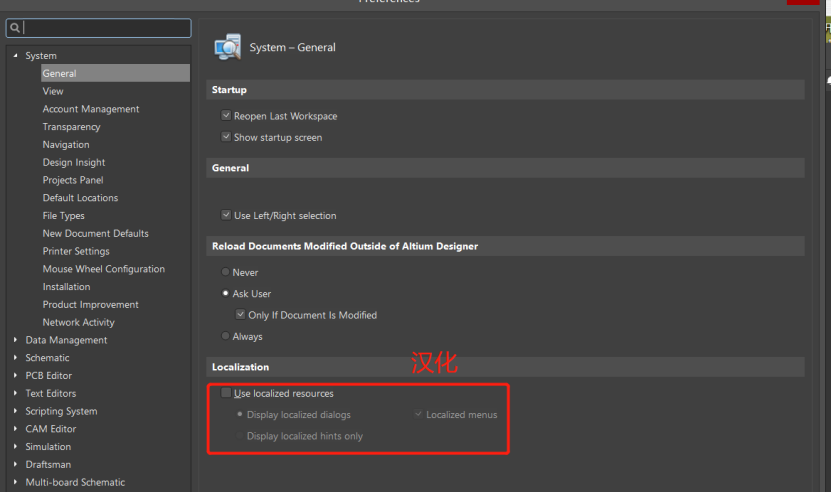Open Projects Panel preferences
This screenshot has width=831, height=493.
tap(73, 180)
